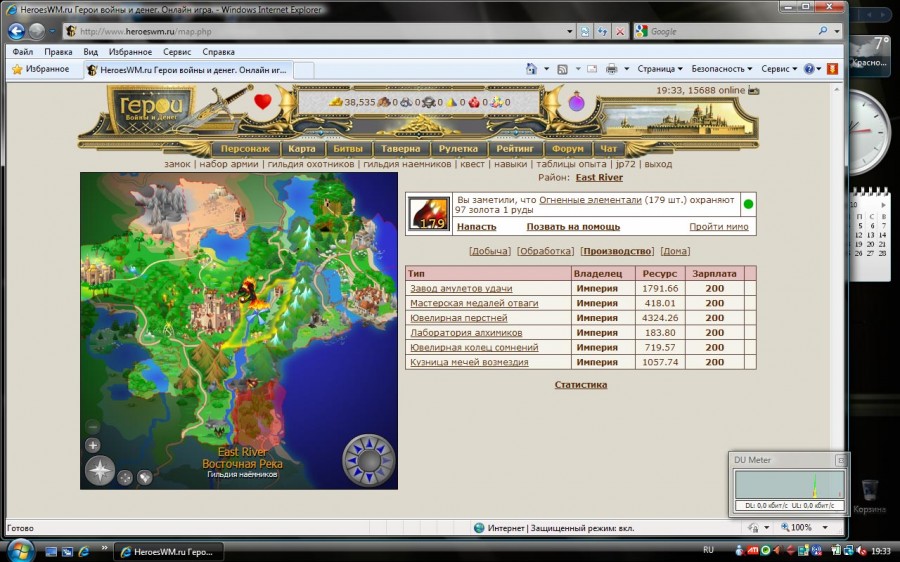Open the Recycle Bin on desktop
This screenshot has height=562, width=900.
tap(870, 496)
